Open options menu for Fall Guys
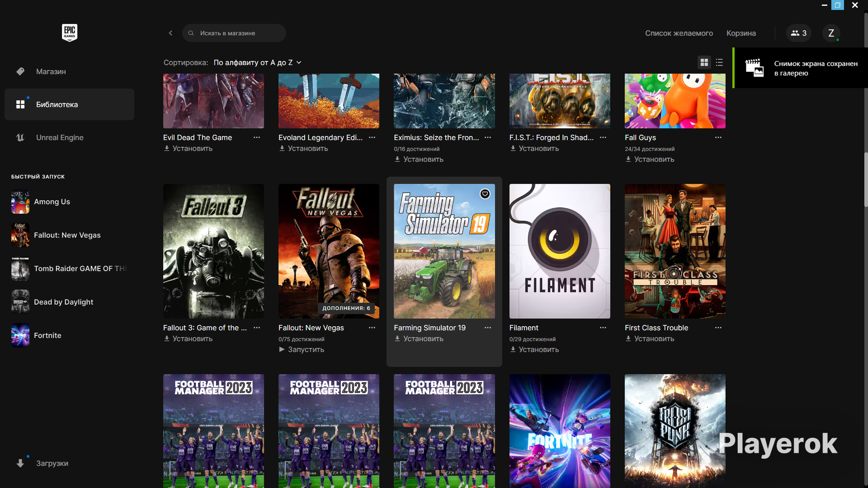Image resolution: width=868 pixels, height=488 pixels. (x=718, y=138)
